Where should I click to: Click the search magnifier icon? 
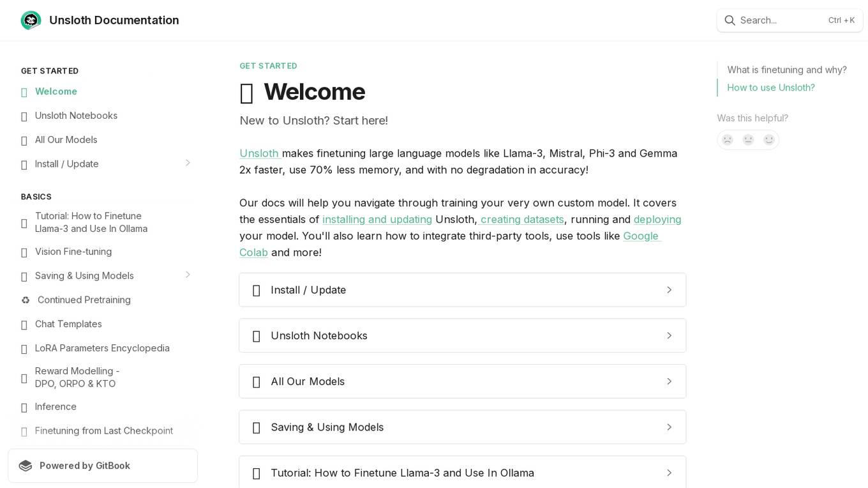tap(730, 20)
